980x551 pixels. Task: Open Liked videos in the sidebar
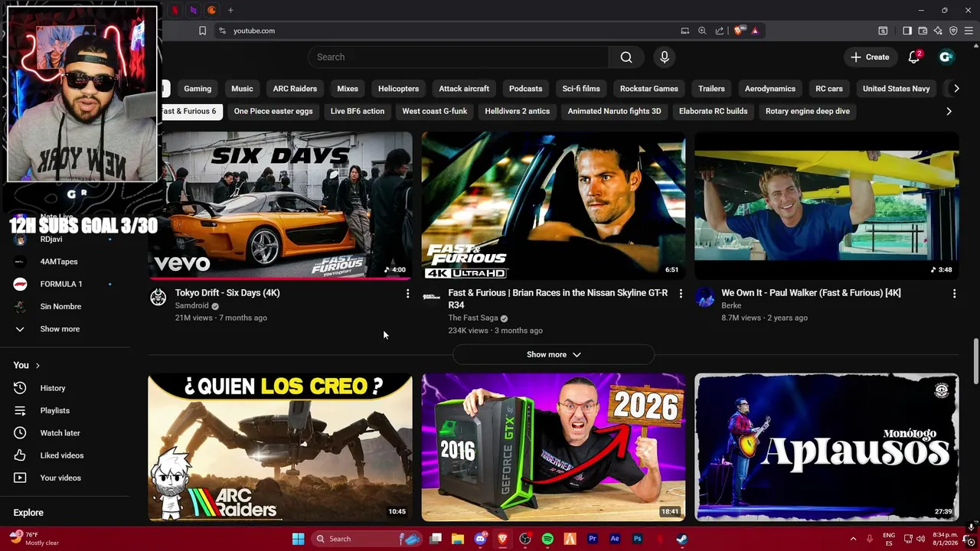pos(61,455)
